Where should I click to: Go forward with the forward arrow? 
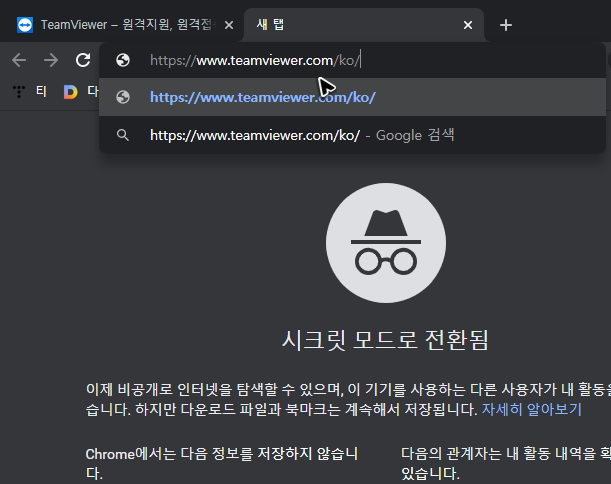[51, 60]
